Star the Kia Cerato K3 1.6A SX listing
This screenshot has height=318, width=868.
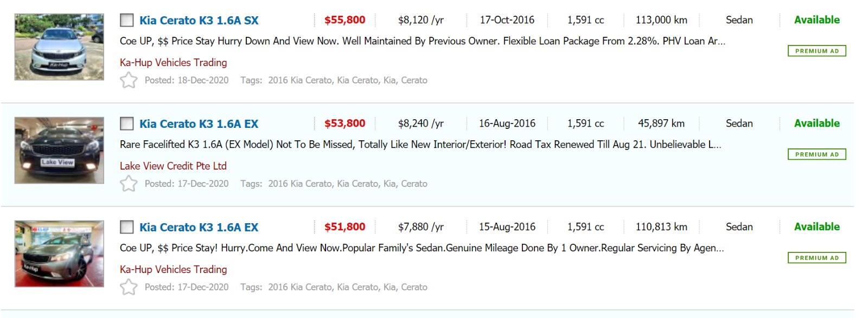pyautogui.click(x=129, y=80)
